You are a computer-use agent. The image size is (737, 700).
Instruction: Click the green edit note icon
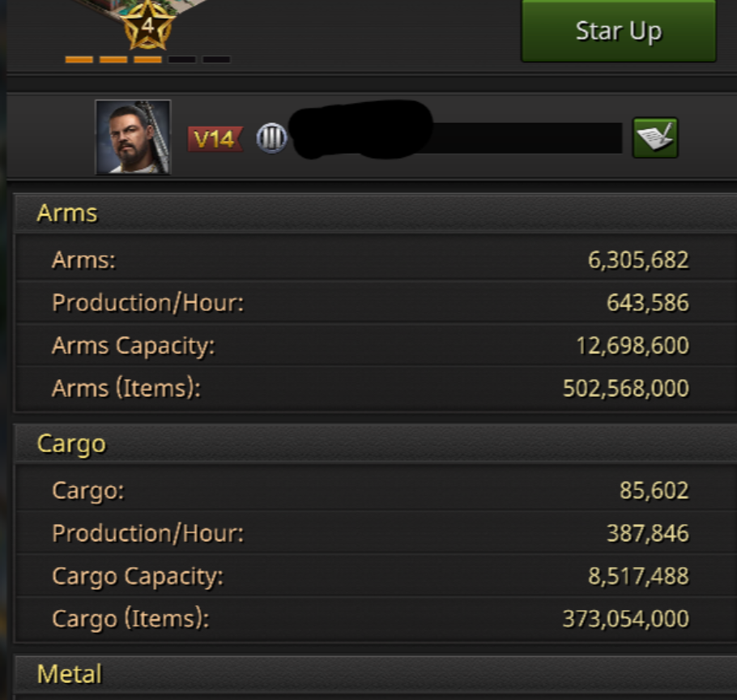coord(655,138)
